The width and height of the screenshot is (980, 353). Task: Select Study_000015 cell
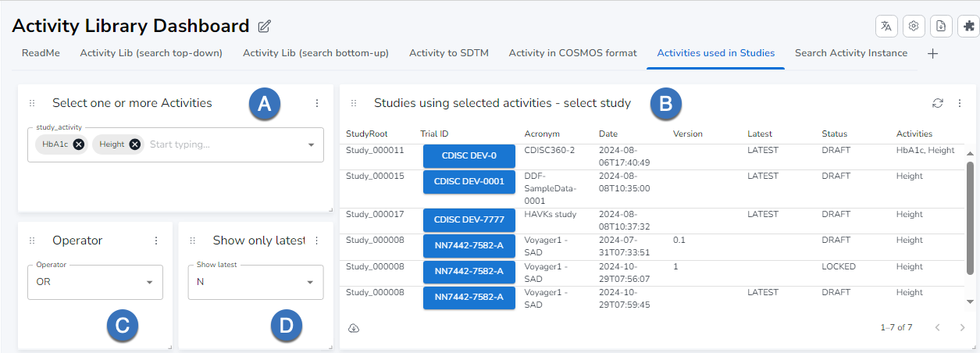375,176
